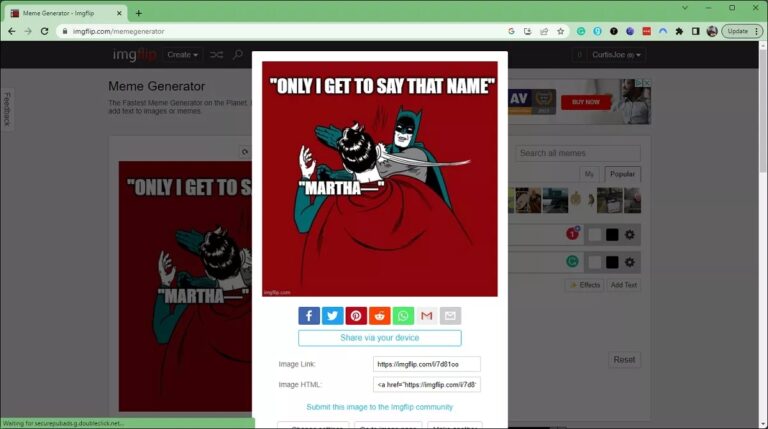Screen dimensions: 768x429
Task: Open the tab search chevron
Action: point(685,8)
